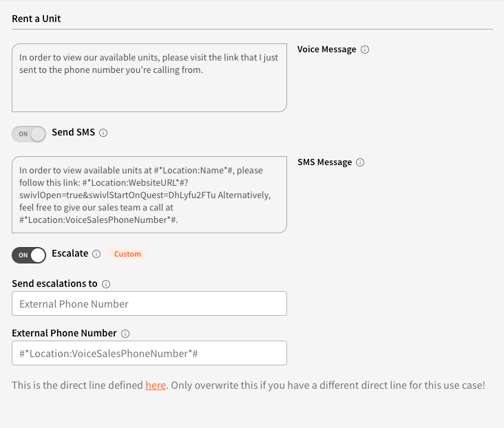This screenshot has width=504, height=428.
Task: Click info icon next to External Phone Number label
Action: (125, 334)
